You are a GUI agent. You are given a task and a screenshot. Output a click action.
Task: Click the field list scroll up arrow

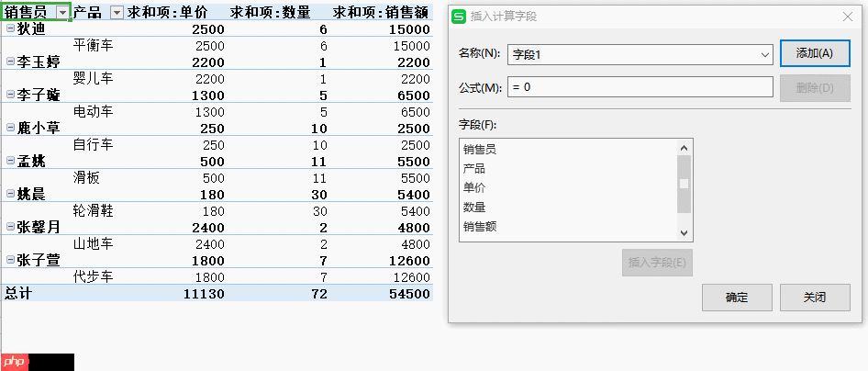click(x=684, y=148)
